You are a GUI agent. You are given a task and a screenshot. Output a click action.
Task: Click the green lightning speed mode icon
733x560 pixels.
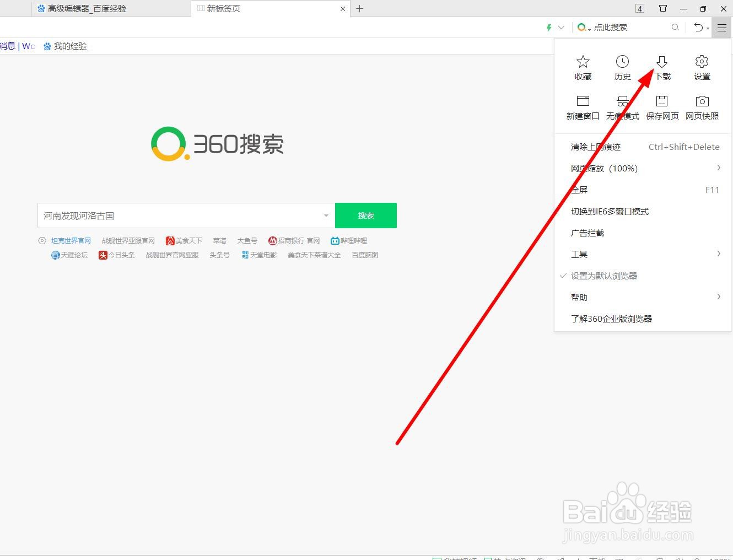coord(549,28)
